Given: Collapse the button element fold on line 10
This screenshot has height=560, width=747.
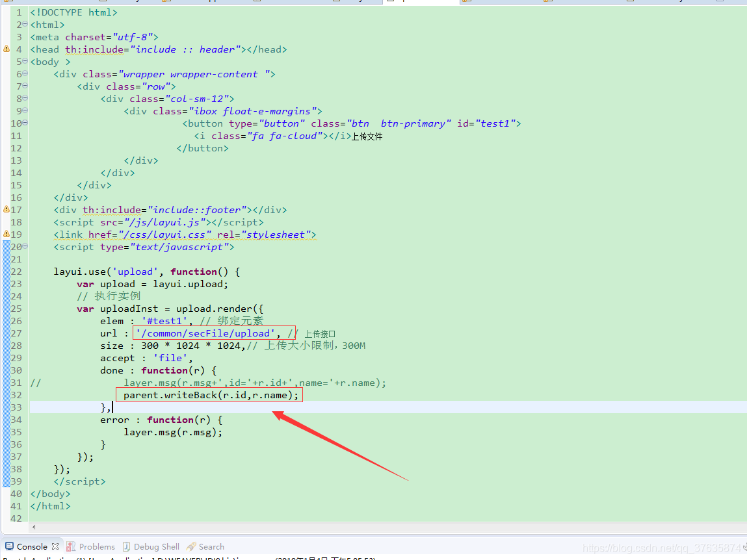Looking at the screenshot, I should [x=23, y=123].
